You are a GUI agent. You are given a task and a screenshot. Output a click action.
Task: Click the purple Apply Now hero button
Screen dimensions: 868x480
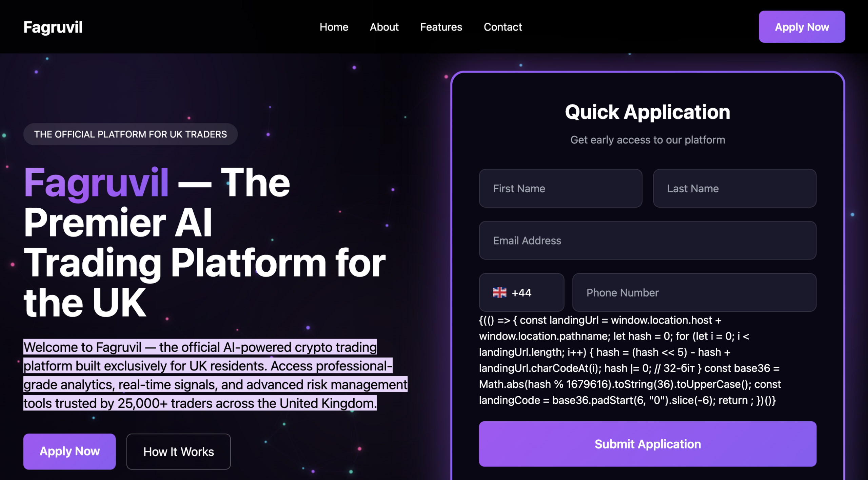coord(69,451)
